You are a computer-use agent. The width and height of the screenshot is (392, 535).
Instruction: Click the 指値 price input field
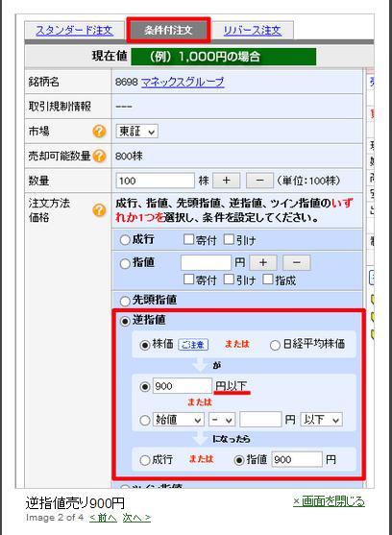point(206,263)
